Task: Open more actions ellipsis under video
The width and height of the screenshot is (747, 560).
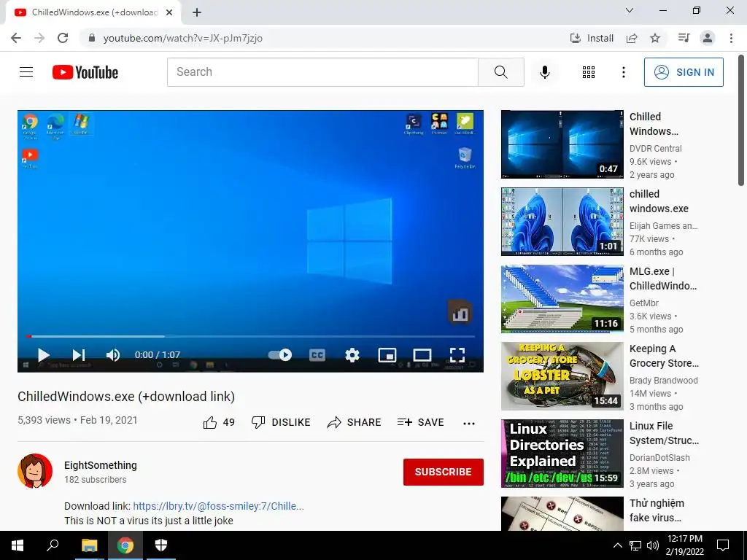Action: point(469,424)
